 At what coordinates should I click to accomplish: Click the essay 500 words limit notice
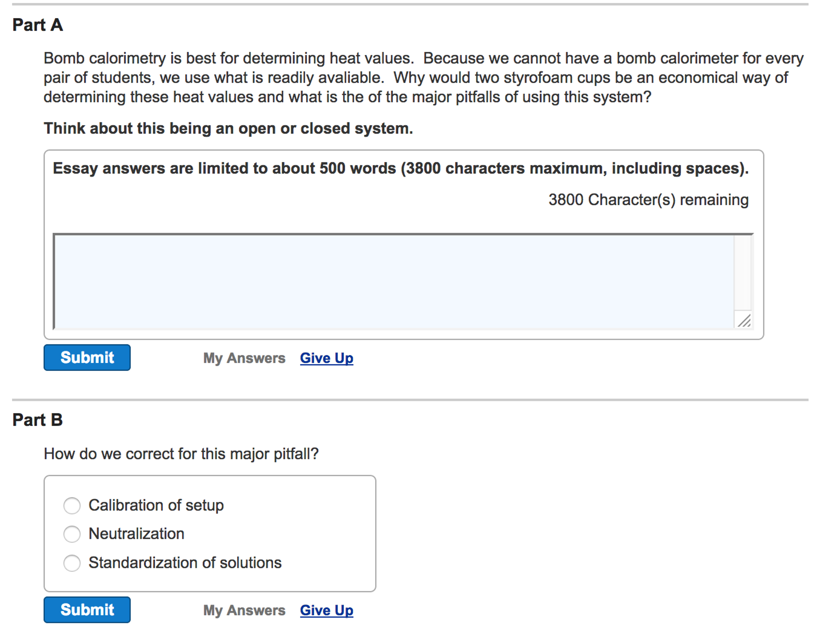(x=401, y=168)
